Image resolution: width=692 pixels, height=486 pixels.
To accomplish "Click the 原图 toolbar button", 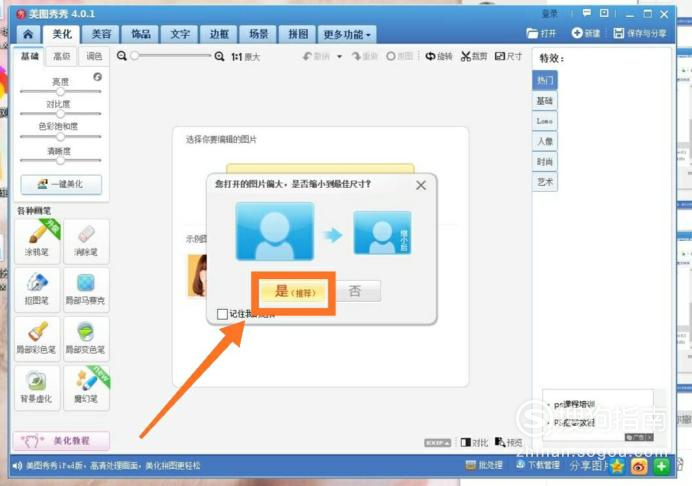I will tap(399, 57).
